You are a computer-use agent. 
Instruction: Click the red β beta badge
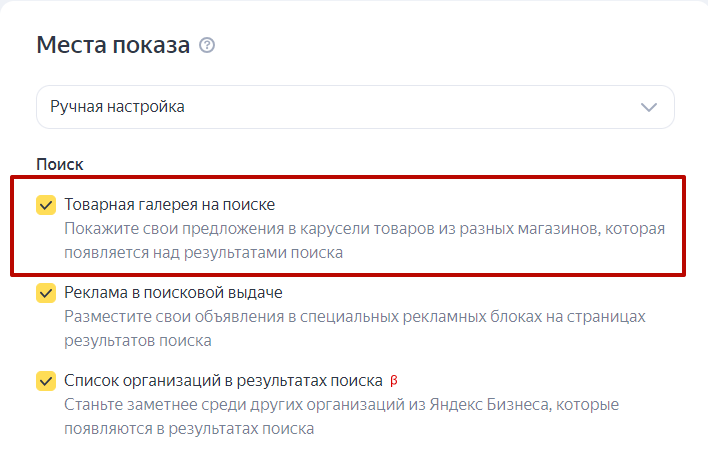pyautogui.click(x=394, y=381)
